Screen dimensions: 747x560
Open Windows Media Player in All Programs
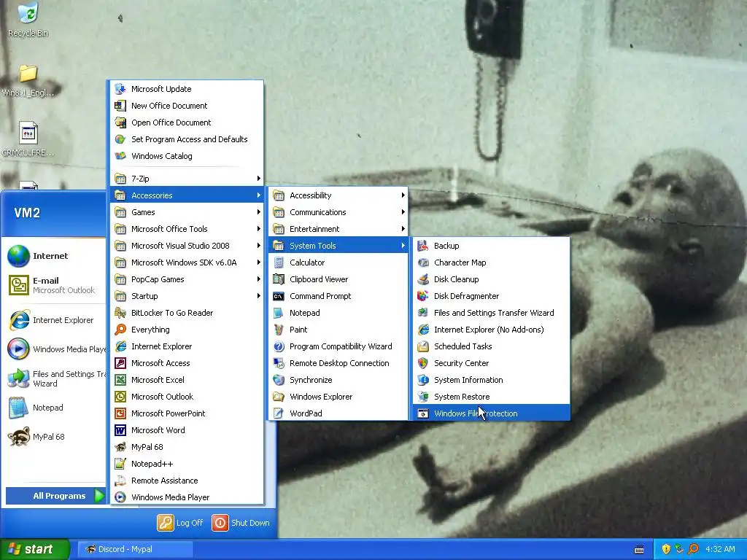point(187,497)
